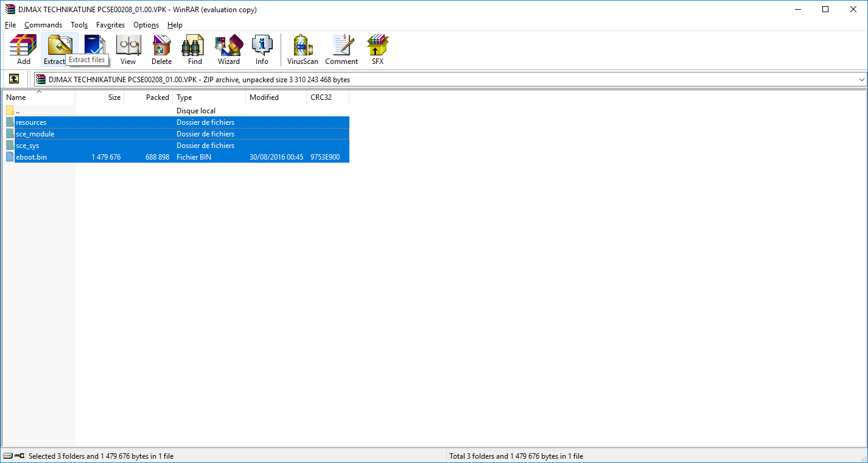Select the 'sce_module' row name

[x=35, y=134]
